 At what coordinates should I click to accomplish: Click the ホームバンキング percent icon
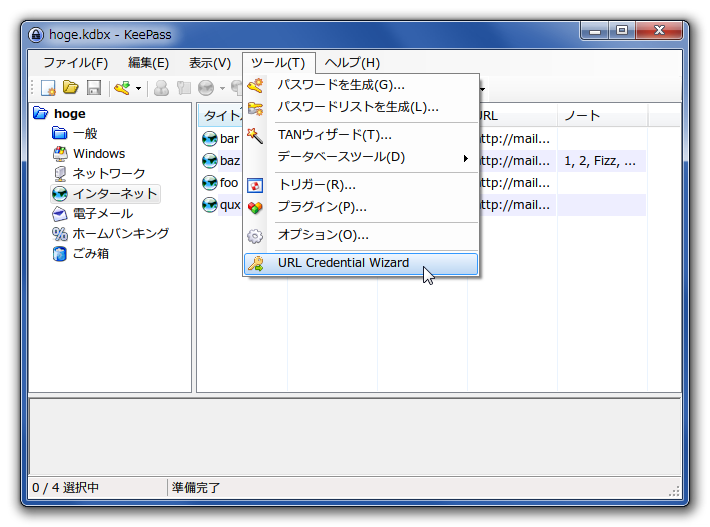coord(59,234)
